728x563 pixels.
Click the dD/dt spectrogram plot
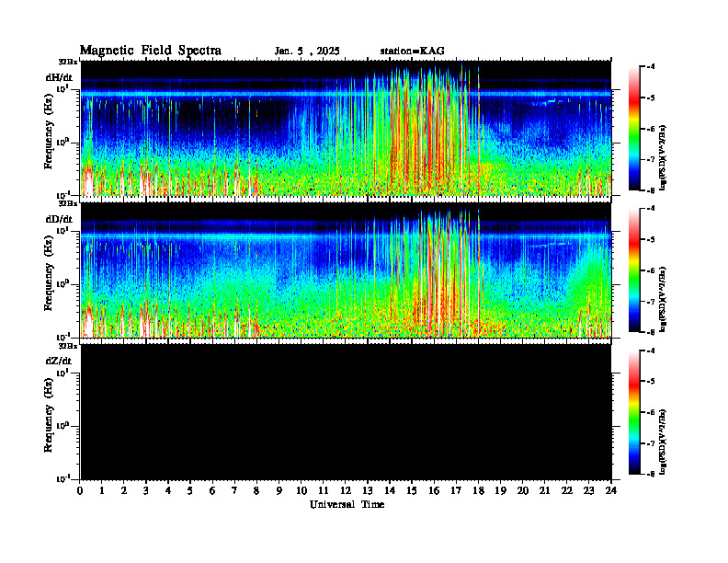346,270
